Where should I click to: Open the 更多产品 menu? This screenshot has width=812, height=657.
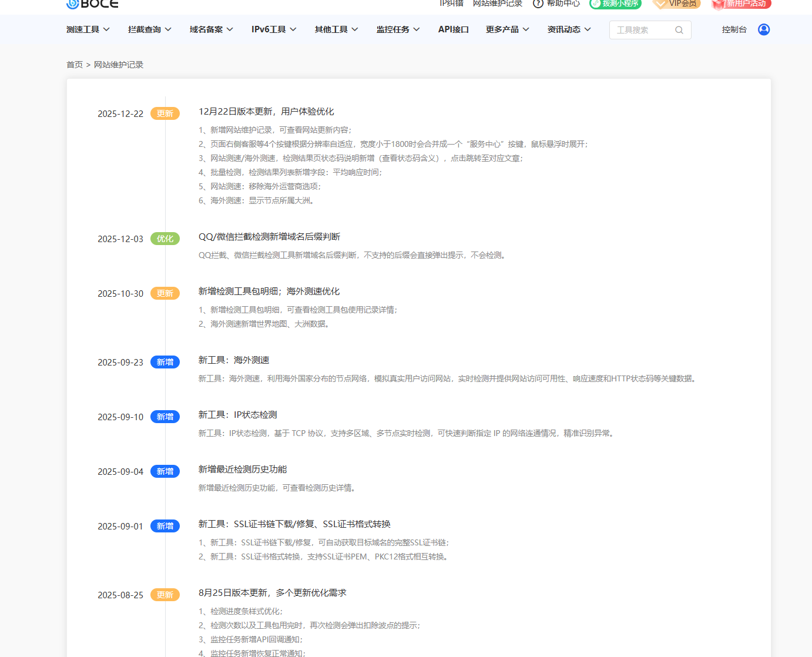coord(507,29)
